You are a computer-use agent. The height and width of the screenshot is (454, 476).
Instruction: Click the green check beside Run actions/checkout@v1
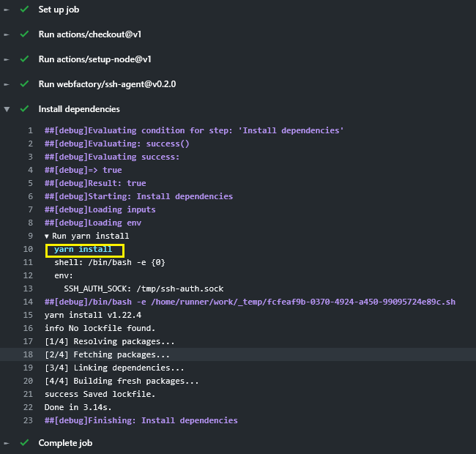click(x=24, y=34)
